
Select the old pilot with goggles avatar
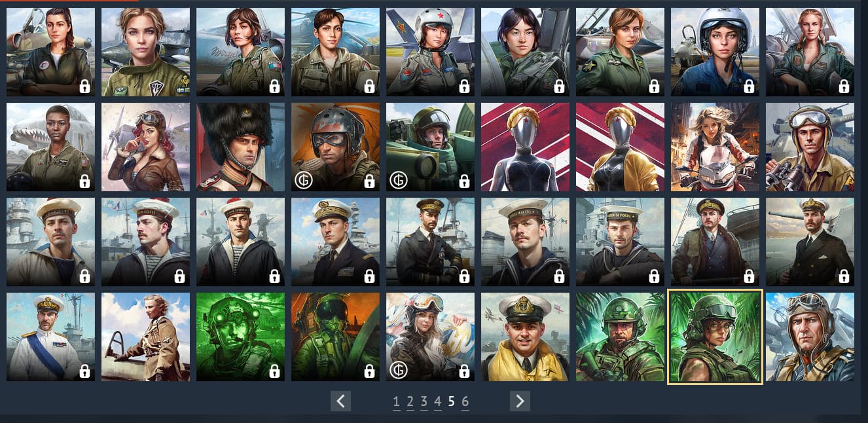coord(810,337)
